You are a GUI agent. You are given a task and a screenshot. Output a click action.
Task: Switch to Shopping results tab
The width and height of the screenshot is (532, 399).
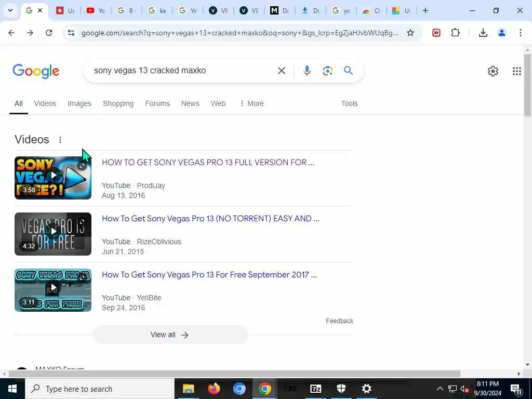118,103
